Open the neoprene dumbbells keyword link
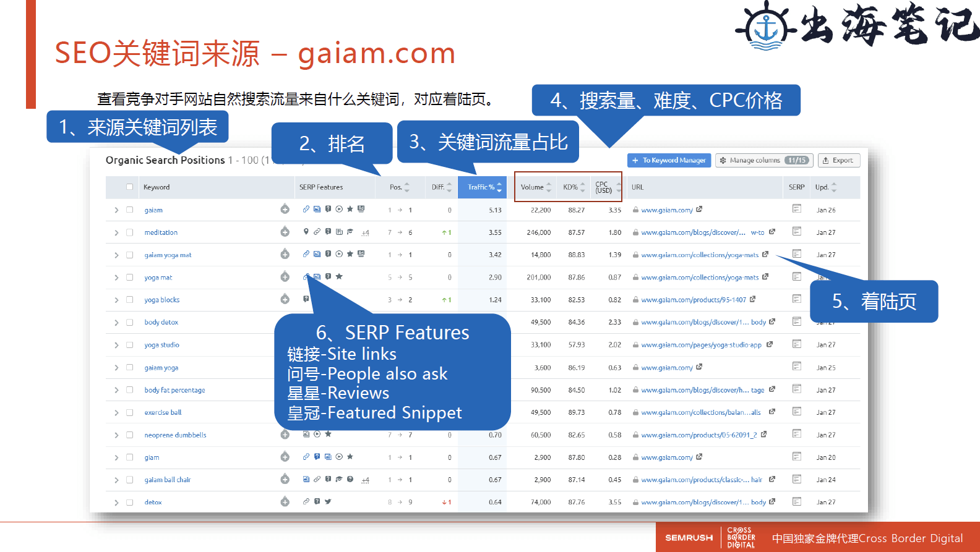The image size is (980, 552). (x=175, y=435)
